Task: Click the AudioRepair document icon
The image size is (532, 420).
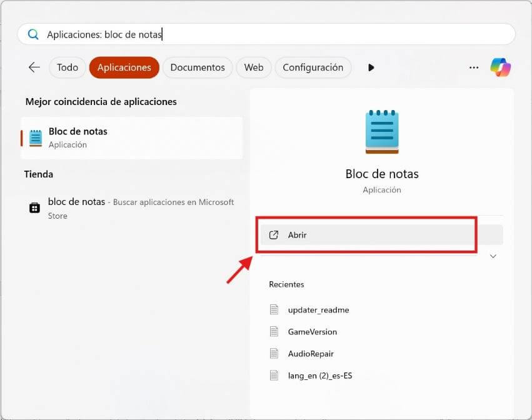Action: click(x=273, y=354)
